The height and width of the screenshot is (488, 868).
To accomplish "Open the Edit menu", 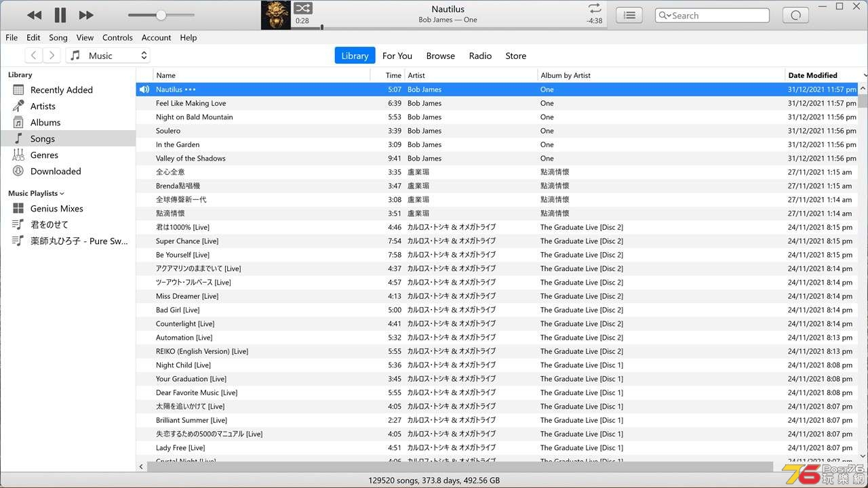I will pyautogui.click(x=33, y=37).
